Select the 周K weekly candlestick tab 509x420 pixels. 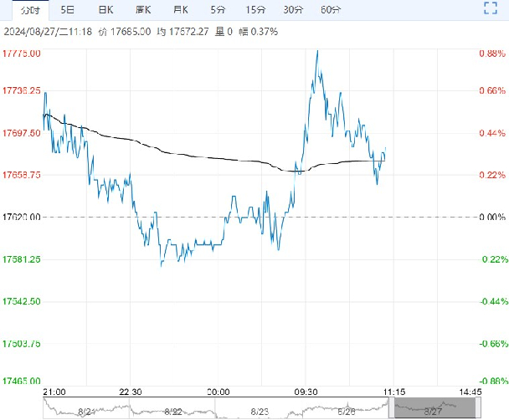[x=143, y=10]
